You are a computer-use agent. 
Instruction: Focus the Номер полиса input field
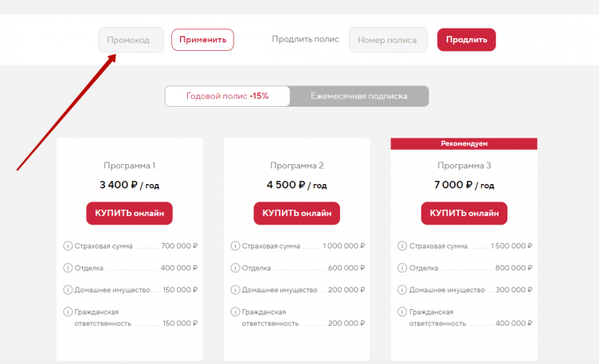tap(388, 40)
